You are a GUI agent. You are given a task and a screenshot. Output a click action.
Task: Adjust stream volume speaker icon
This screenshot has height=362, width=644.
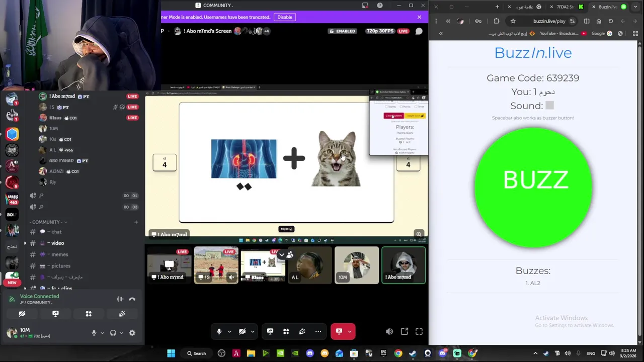click(x=389, y=331)
